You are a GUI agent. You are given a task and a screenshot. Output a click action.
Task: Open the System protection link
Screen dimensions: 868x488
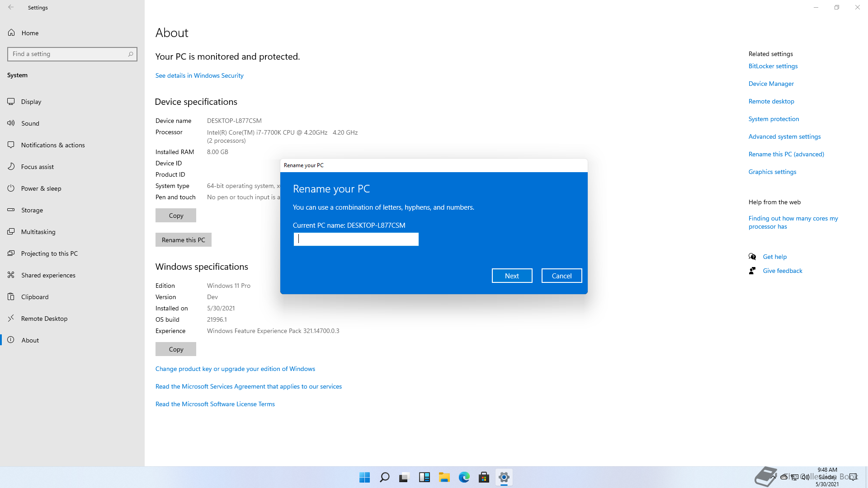(x=774, y=119)
